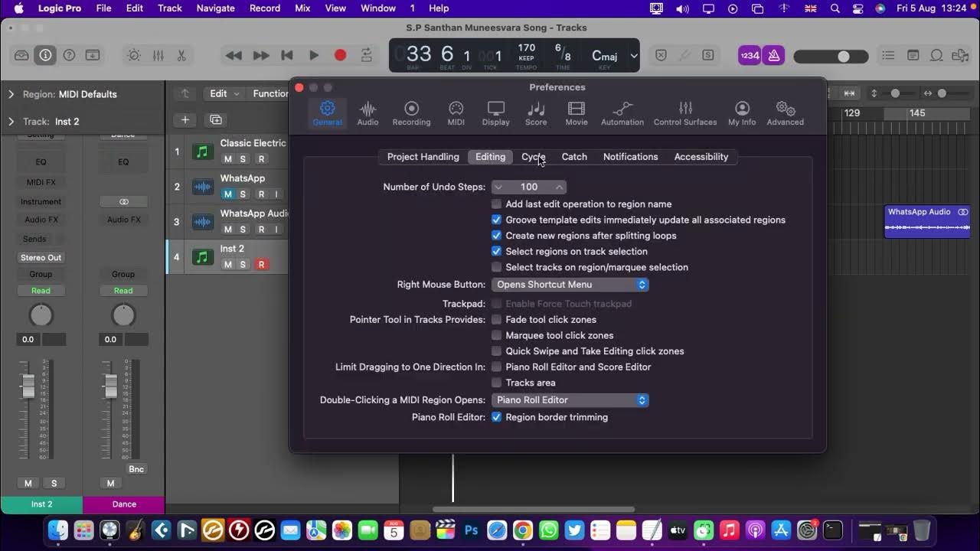Toggle the Inspector button in control bar
The width and height of the screenshot is (980, 551).
45,55
